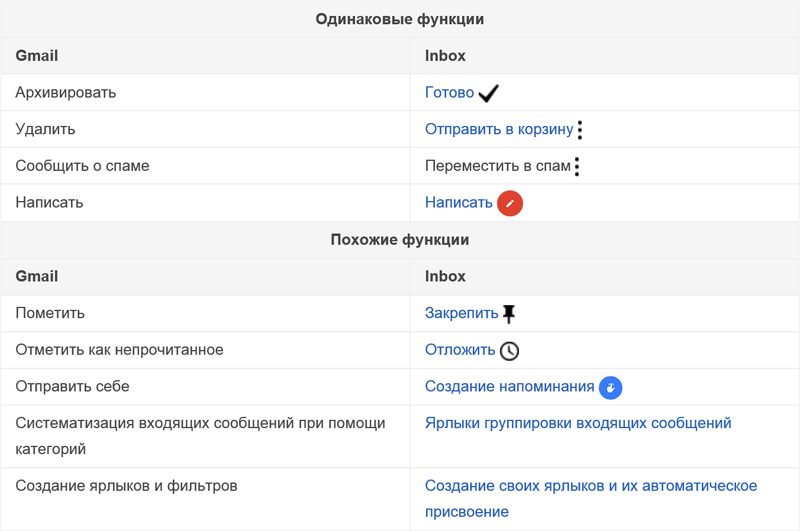Open the Закрепить link

click(x=462, y=313)
